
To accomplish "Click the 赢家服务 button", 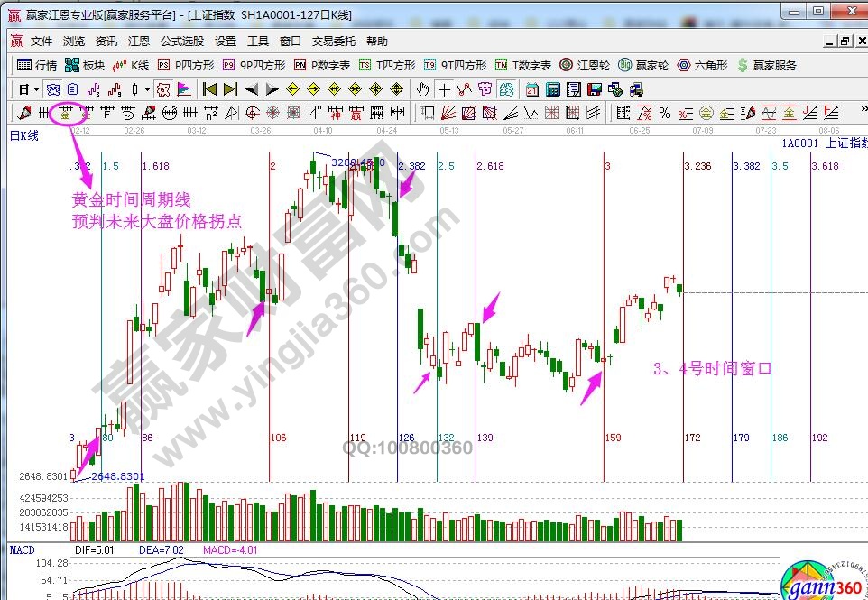I will [767, 65].
